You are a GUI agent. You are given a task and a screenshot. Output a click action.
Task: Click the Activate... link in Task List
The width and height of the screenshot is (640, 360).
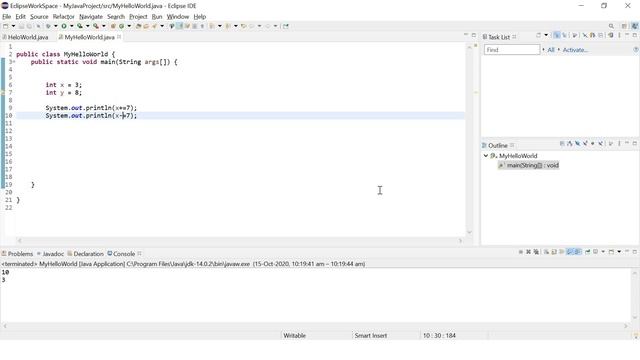click(x=575, y=50)
